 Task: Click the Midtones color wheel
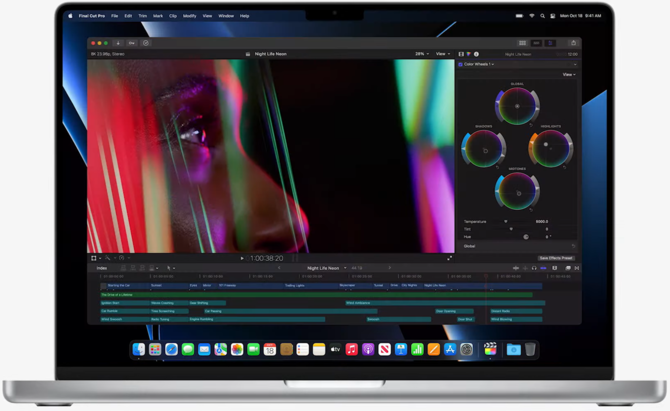tap(517, 191)
